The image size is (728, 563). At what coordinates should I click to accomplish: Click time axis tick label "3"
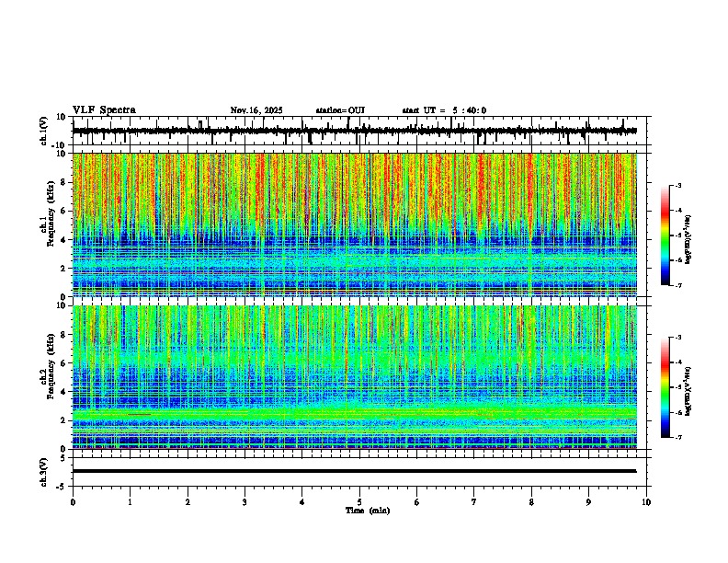(245, 502)
